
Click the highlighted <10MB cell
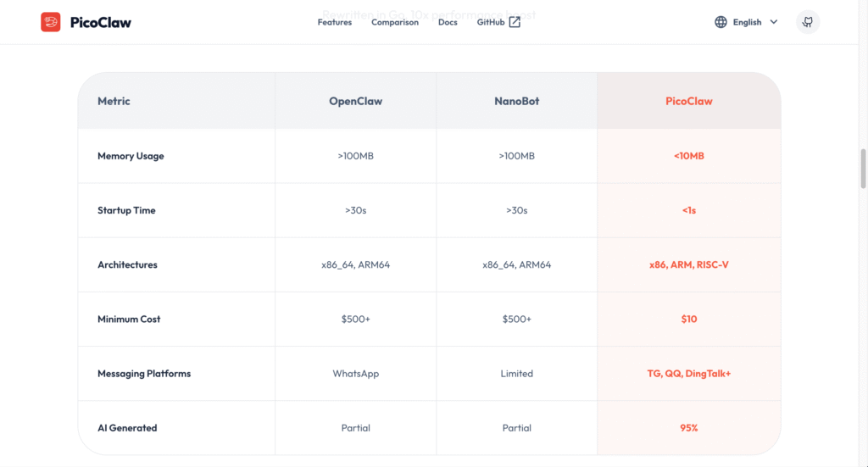click(x=688, y=156)
